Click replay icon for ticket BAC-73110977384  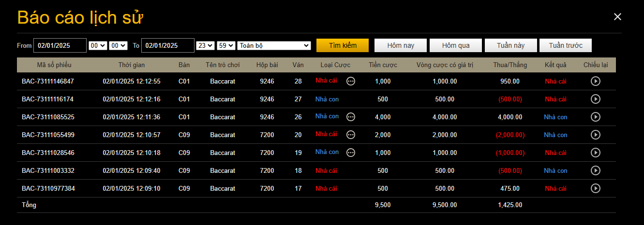[596, 188]
